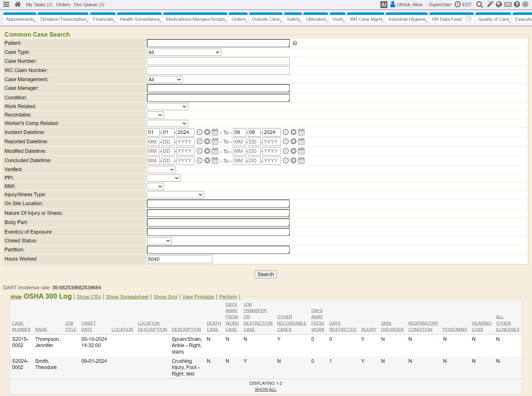Click the help question mark in top bar

point(517,5)
